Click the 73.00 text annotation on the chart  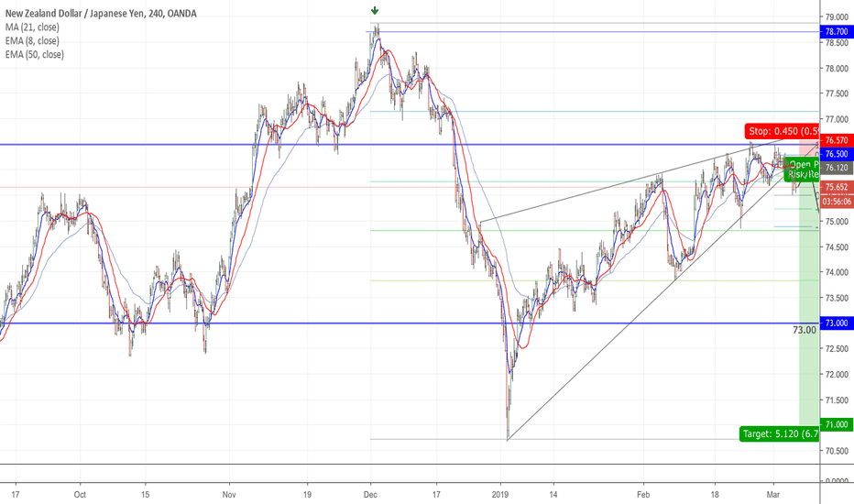pos(805,330)
